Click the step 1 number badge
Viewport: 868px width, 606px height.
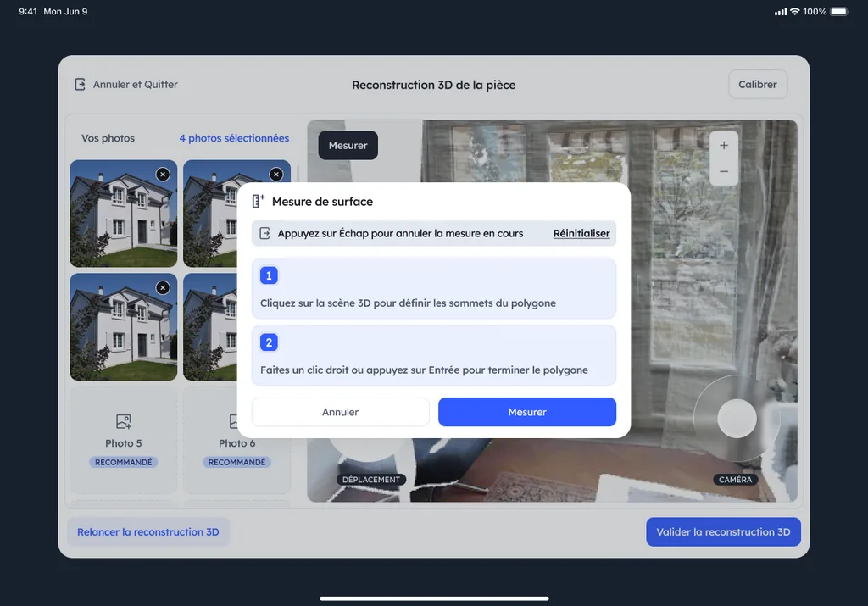point(269,275)
